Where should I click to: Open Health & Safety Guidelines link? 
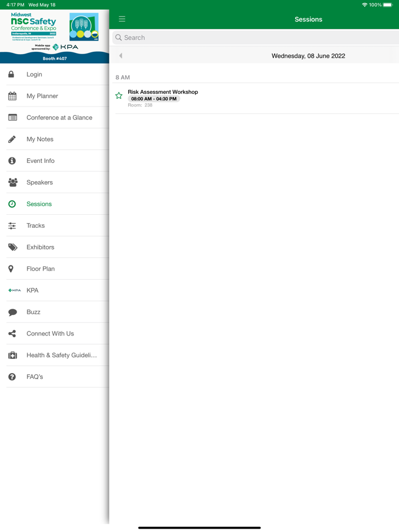click(x=62, y=355)
